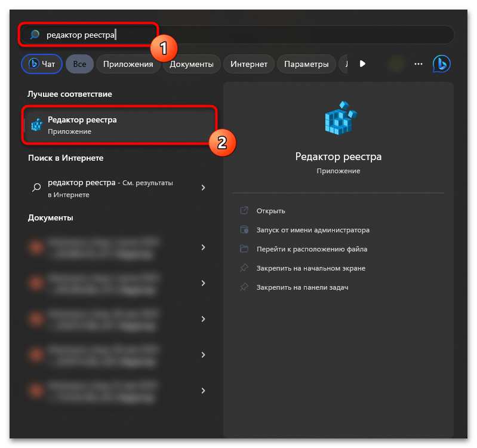
Task: Click the pin icon for Закрепить на панели задач
Action: (244, 287)
